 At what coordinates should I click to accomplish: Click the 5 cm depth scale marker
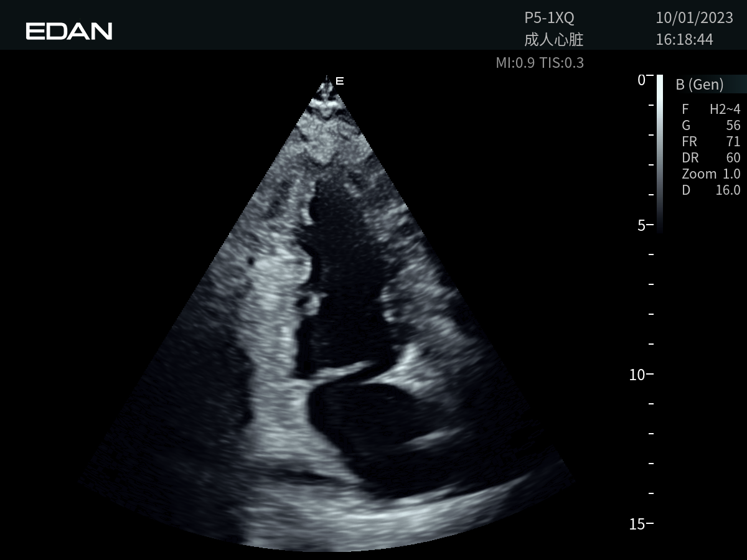pos(641,225)
